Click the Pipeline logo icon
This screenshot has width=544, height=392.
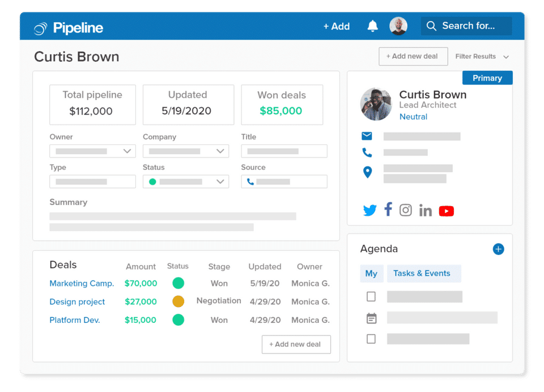(40, 28)
